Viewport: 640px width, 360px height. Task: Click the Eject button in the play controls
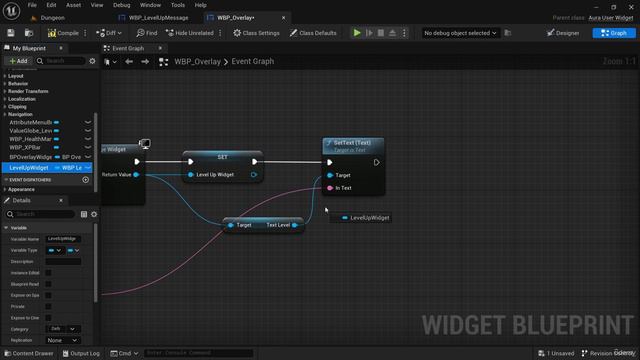coord(392,33)
